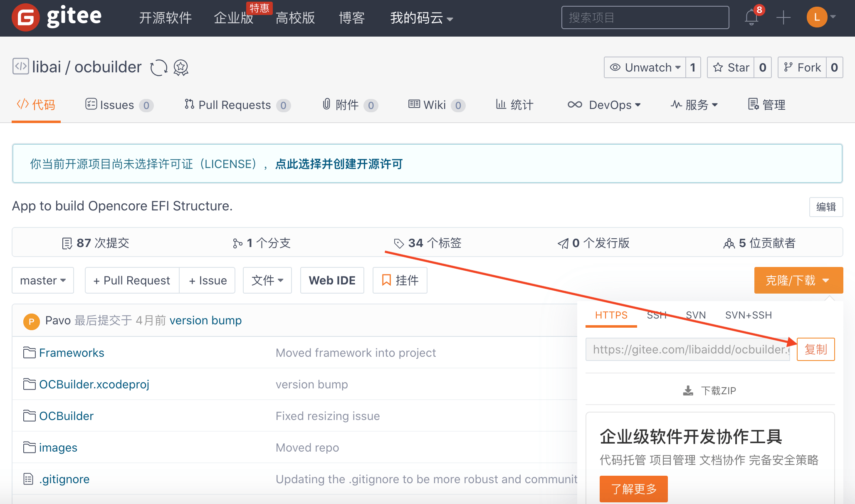Expand the 文件 dropdown

click(x=267, y=280)
